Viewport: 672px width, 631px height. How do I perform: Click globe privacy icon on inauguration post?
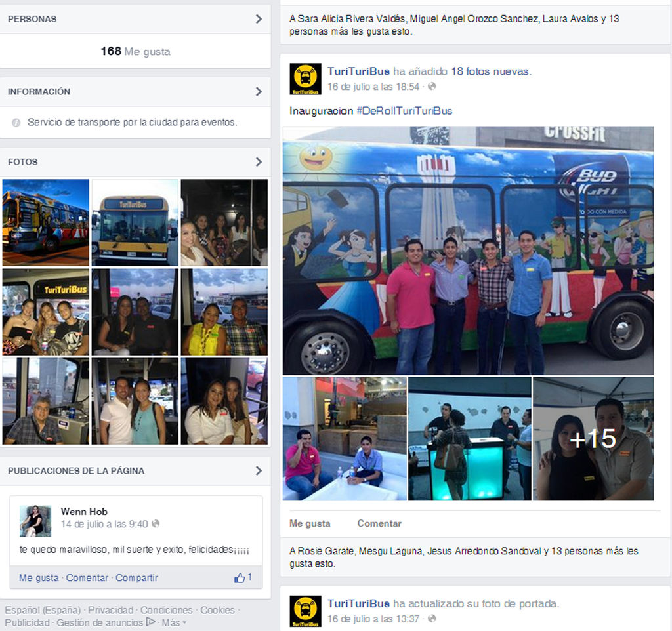[x=432, y=87]
